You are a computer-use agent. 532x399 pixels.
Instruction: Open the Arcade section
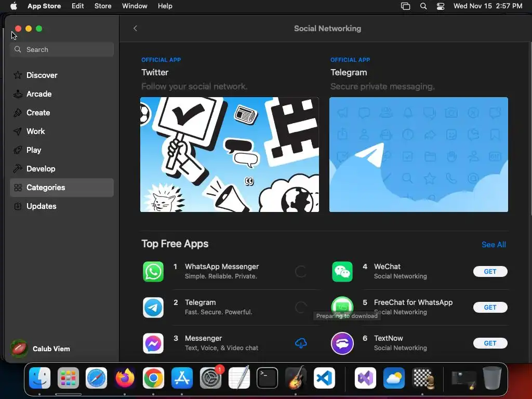click(62, 94)
